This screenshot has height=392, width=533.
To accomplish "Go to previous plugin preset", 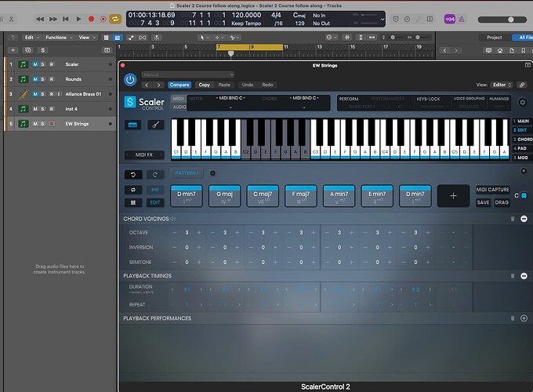I will click(x=147, y=85).
